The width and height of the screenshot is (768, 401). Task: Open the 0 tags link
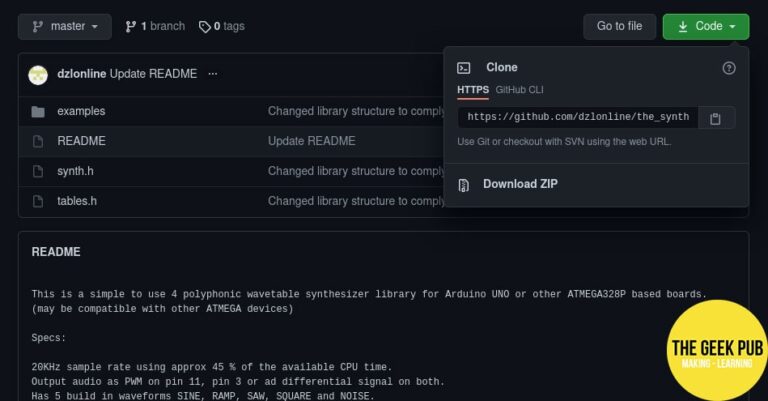tap(221, 26)
